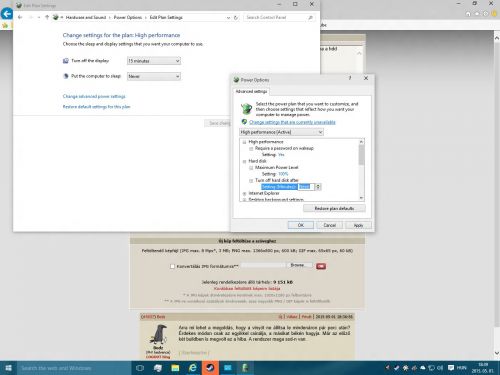Click Cancel in the Power Options dialog
The image size is (500, 375).
(x=330, y=225)
